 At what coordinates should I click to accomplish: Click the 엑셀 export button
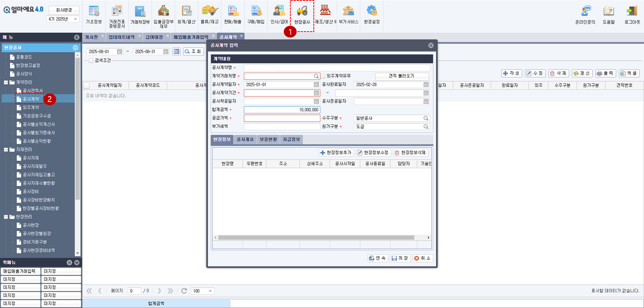coord(629,73)
